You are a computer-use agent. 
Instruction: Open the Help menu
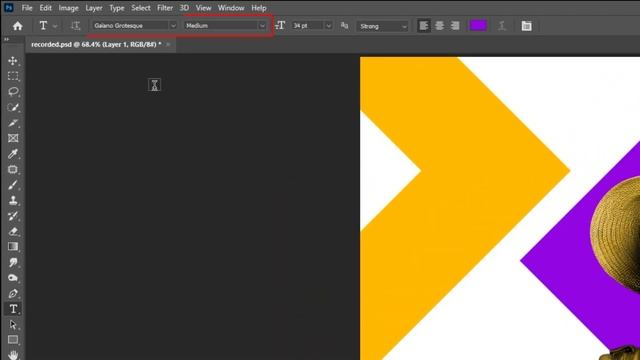258,8
